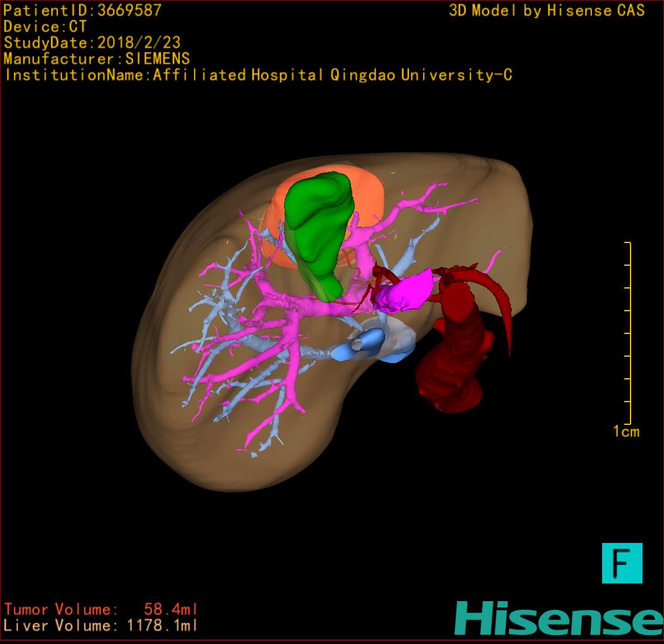Click the Hisense logo

click(559, 618)
